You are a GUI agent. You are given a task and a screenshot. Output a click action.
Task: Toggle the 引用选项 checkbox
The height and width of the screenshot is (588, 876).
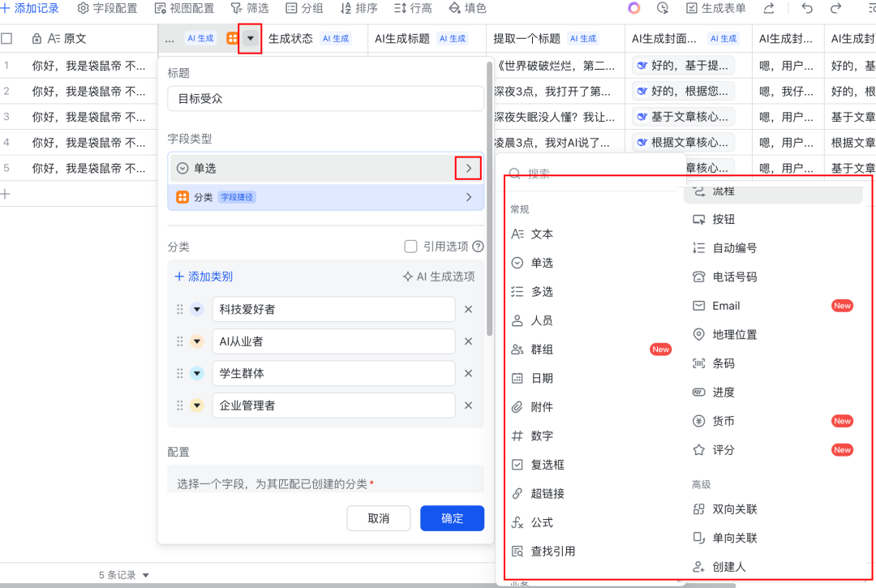pyautogui.click(x=411, y=247)
